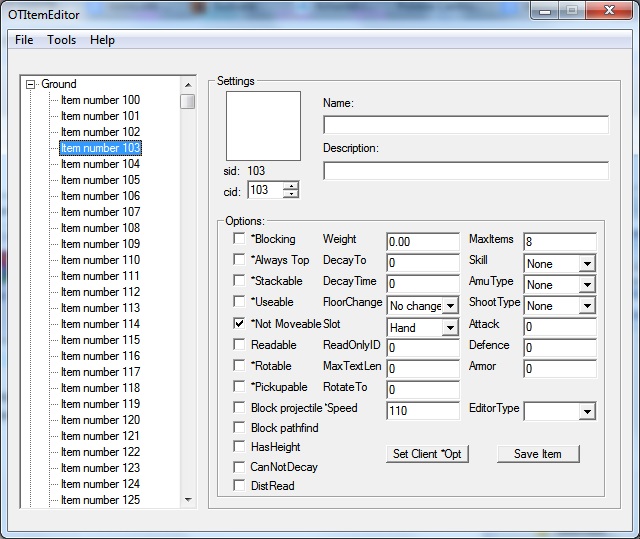This screenshot has width=640, height=539.
Task: Click the Defence input field
Action: [560, 348]
